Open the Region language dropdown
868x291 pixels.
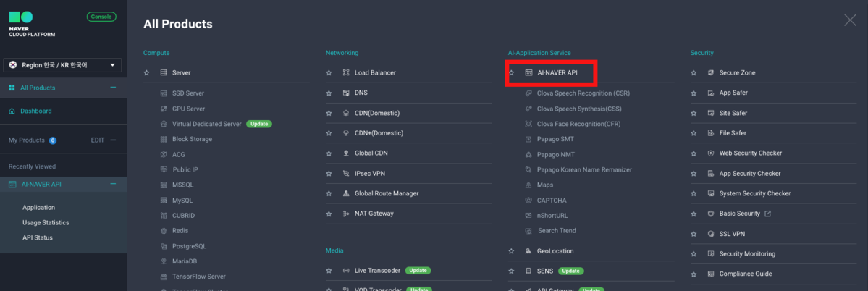(63, 65)
